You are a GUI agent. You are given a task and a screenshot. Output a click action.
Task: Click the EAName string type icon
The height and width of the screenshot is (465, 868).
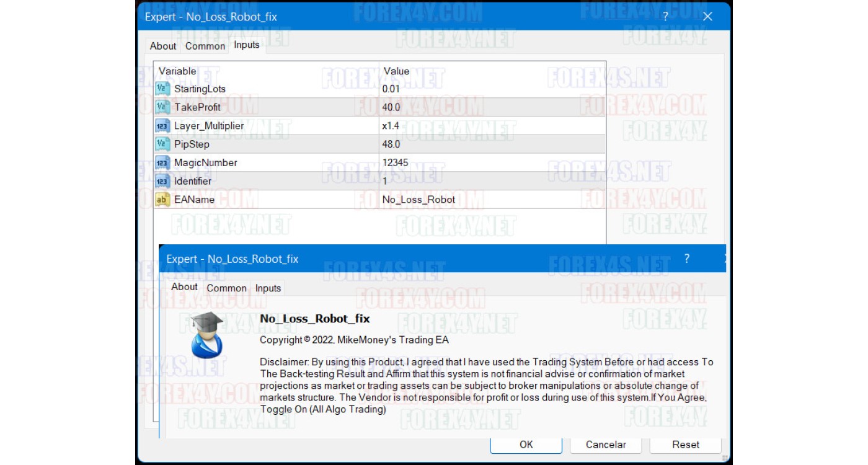[x=162, y=200]
